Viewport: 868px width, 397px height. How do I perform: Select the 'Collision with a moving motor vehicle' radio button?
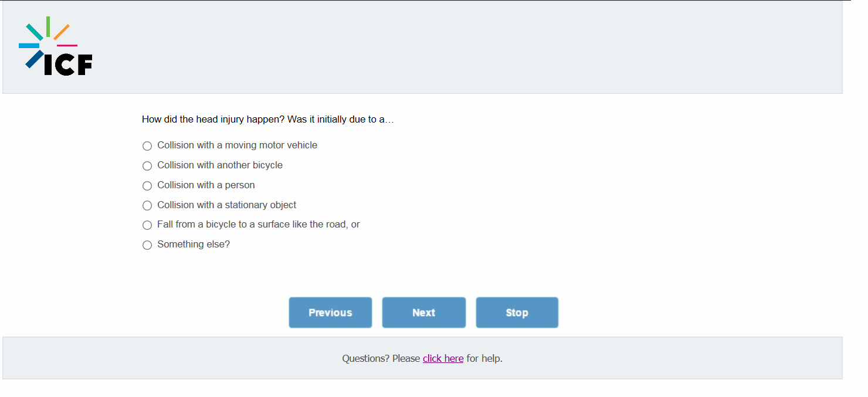pos(147,146)
